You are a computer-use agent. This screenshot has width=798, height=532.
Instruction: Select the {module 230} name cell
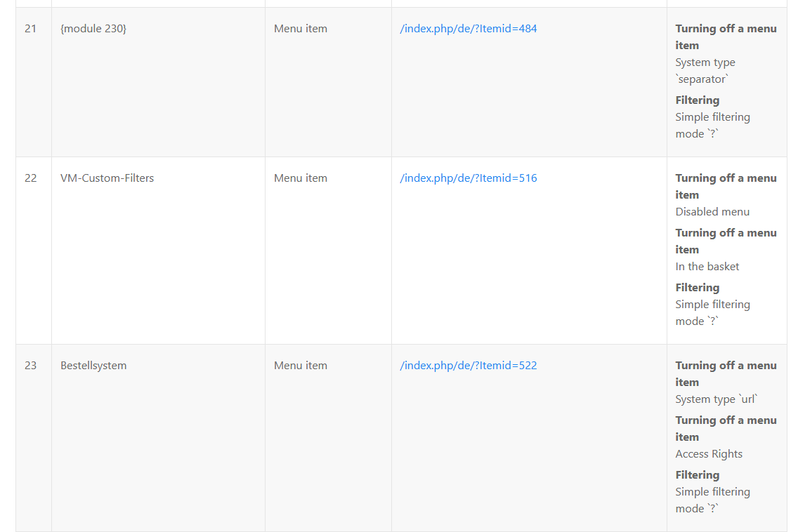point(93,29)
